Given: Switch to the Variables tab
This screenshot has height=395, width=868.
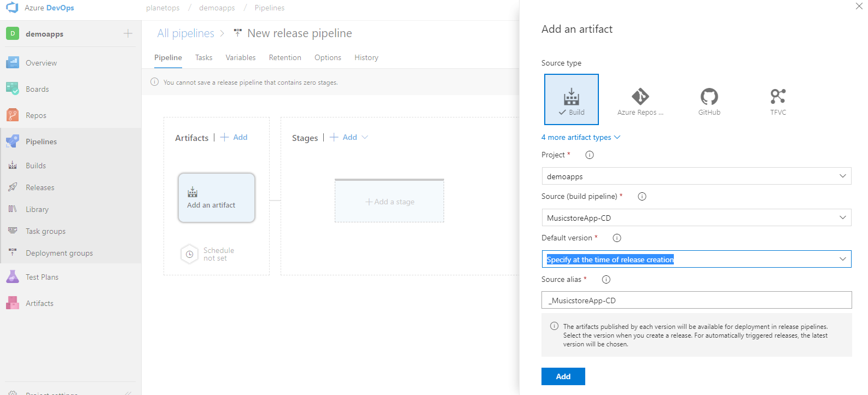Looking at the screenshot, I should (x=241, y=57).
